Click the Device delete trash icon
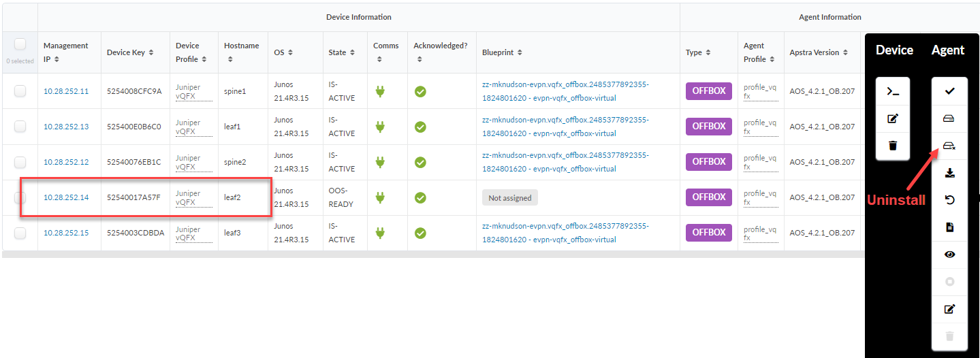This screenshot has height=358, width=980. pyautogui.click(x=893, y=145)
